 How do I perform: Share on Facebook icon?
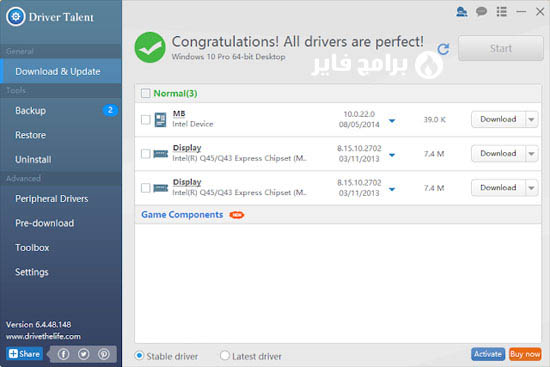coord(63,354)
